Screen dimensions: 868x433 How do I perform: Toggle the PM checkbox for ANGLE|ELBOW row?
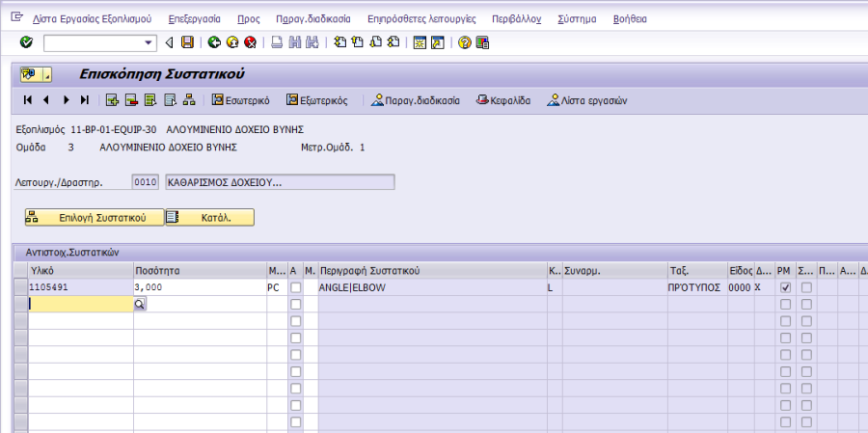[785, 287]
